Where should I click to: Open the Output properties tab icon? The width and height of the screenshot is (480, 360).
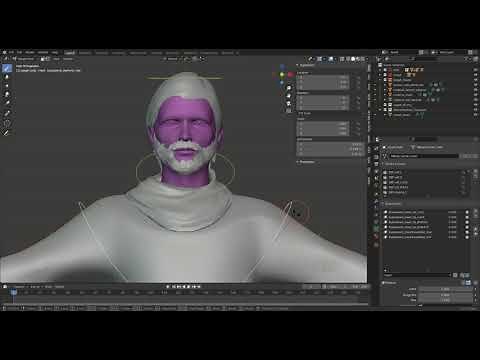click(376, 164)
